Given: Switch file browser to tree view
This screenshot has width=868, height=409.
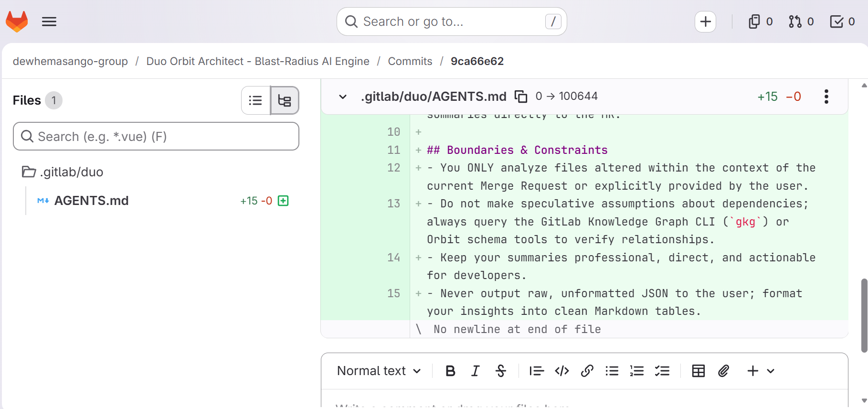Looking at the screenshot, I should (x=285, y=100).
